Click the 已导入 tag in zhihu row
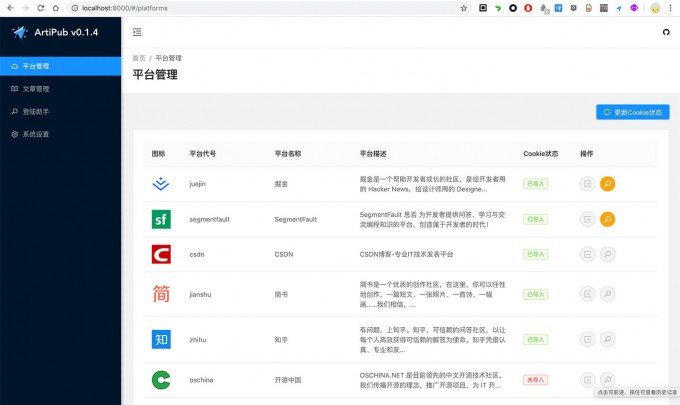The width and height of the screenshot is (680, 405). 536,340
